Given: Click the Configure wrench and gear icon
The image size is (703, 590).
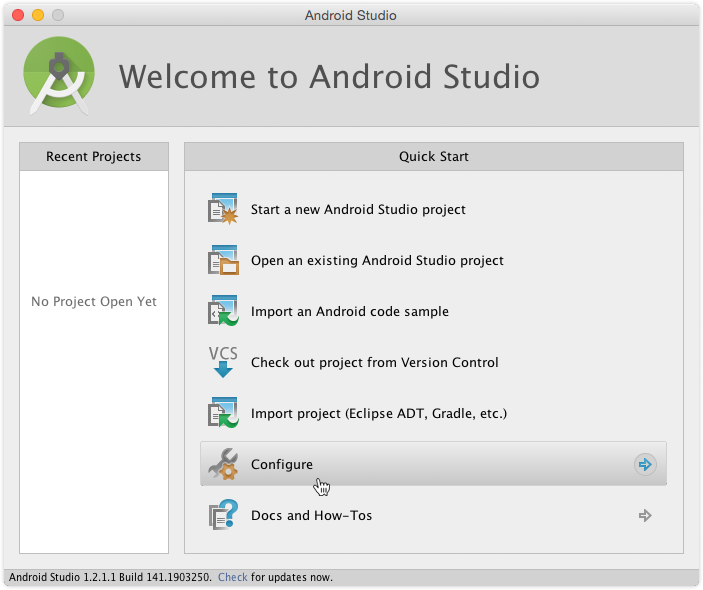Looking at the screenshot, I should (x=223, y=464).
